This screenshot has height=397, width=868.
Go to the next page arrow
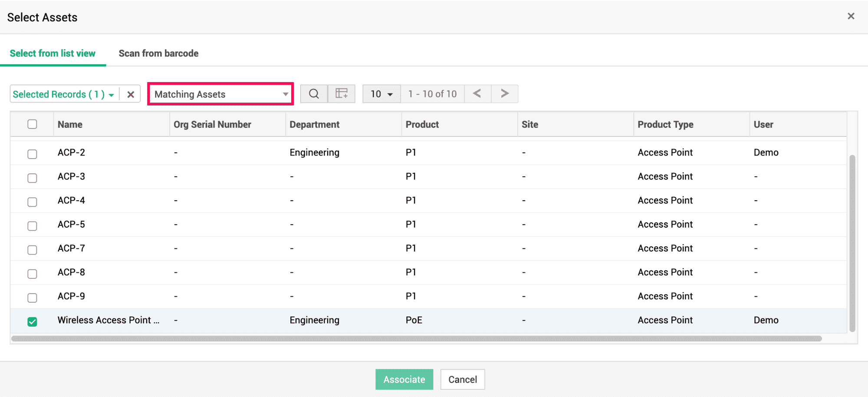[504, 94]
